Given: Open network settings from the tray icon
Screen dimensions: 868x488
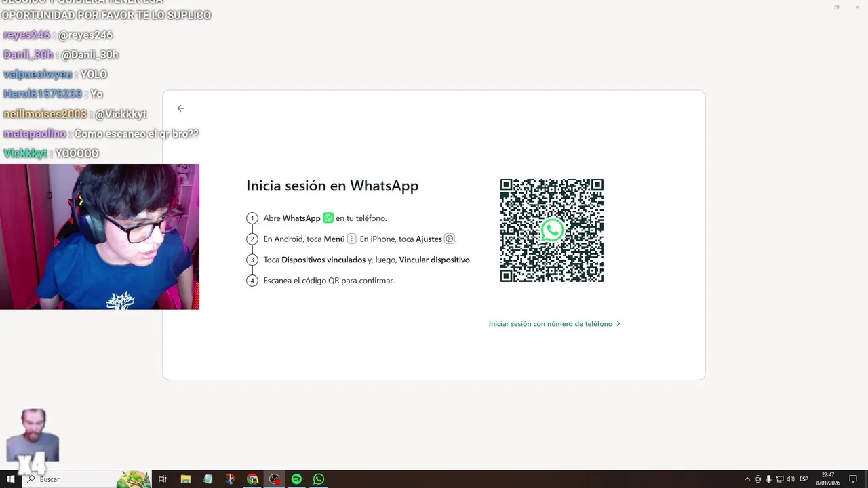Looking at the screenshot, I should (780, 479).
